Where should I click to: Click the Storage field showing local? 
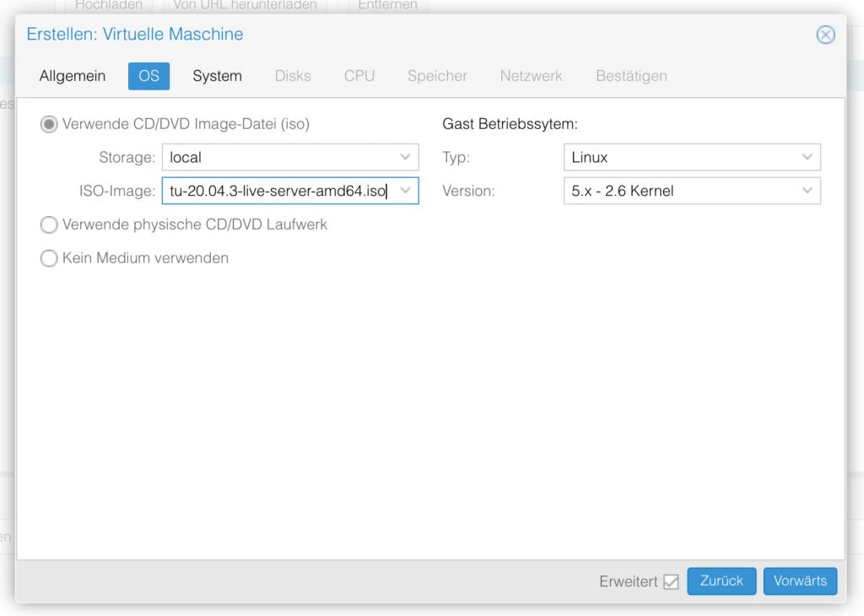278,158
